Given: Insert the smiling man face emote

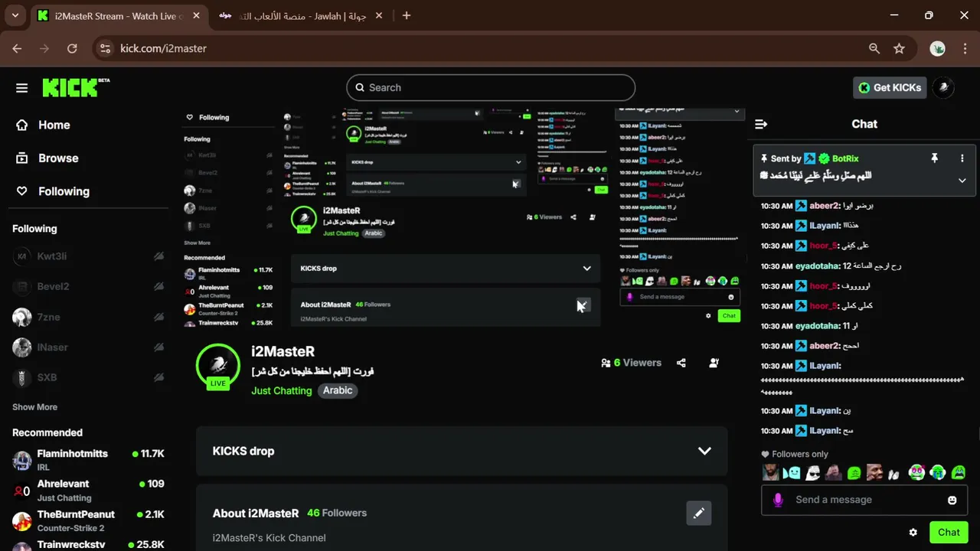Looking at the screenshot, I should coord(875,473).
